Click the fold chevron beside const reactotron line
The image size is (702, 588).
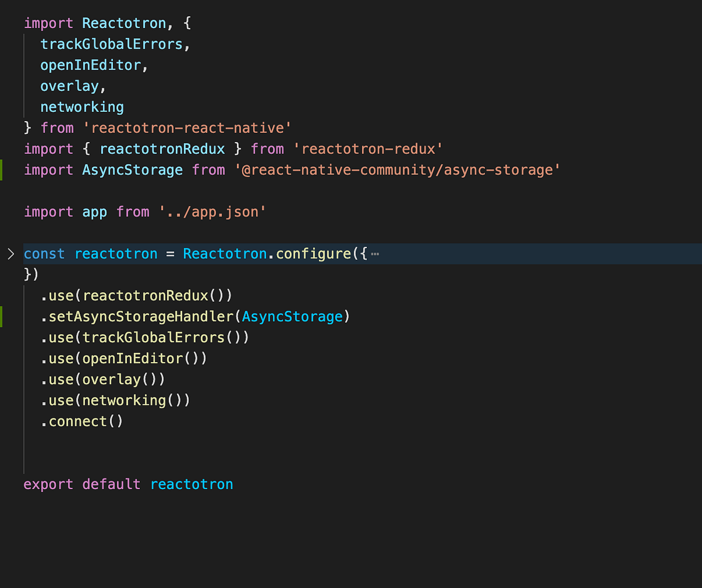point(10,253)
